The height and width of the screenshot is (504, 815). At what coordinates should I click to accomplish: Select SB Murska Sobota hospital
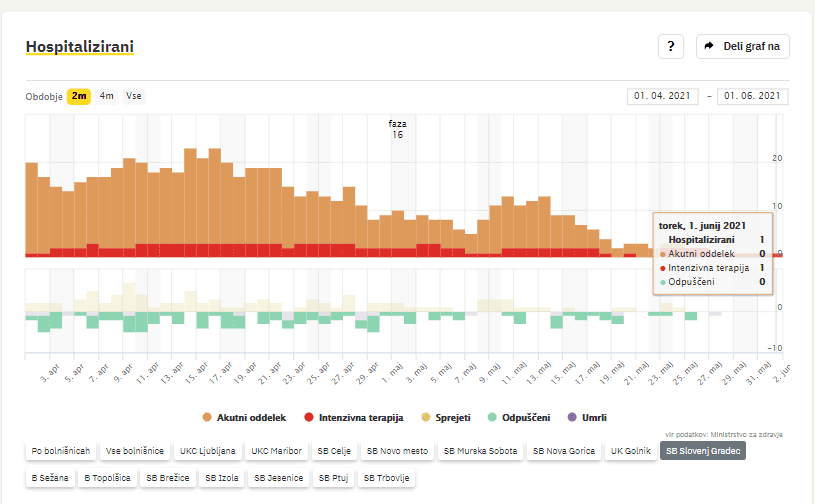[481, 451]
